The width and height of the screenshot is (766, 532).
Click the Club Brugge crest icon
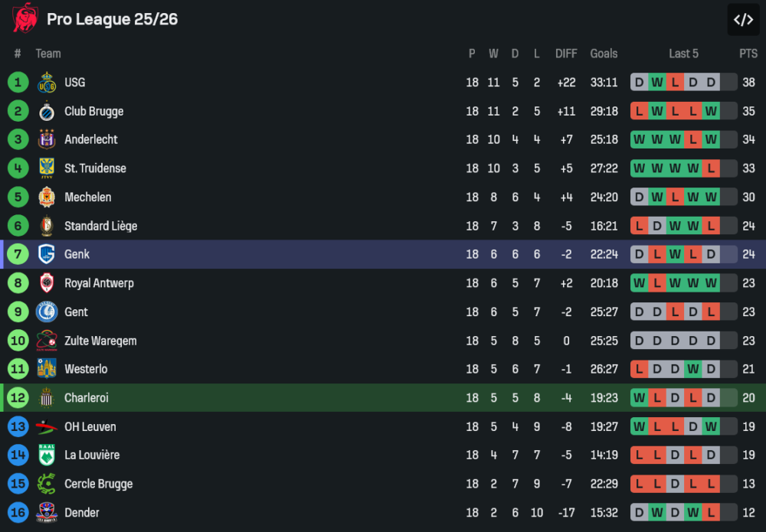[x=47, y=111]
